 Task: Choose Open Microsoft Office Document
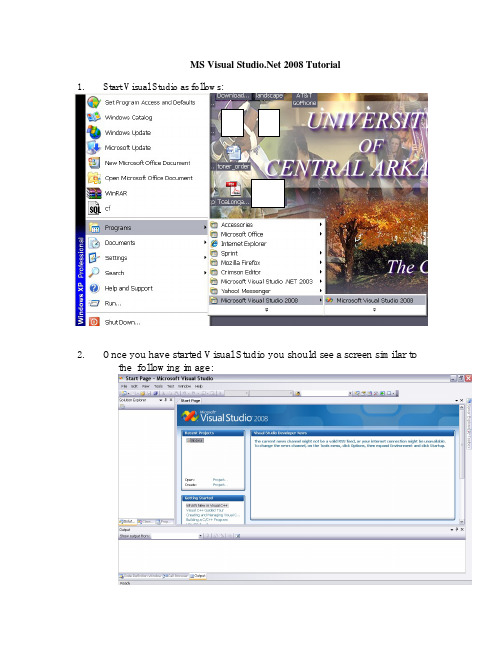[x=147, y=178]
